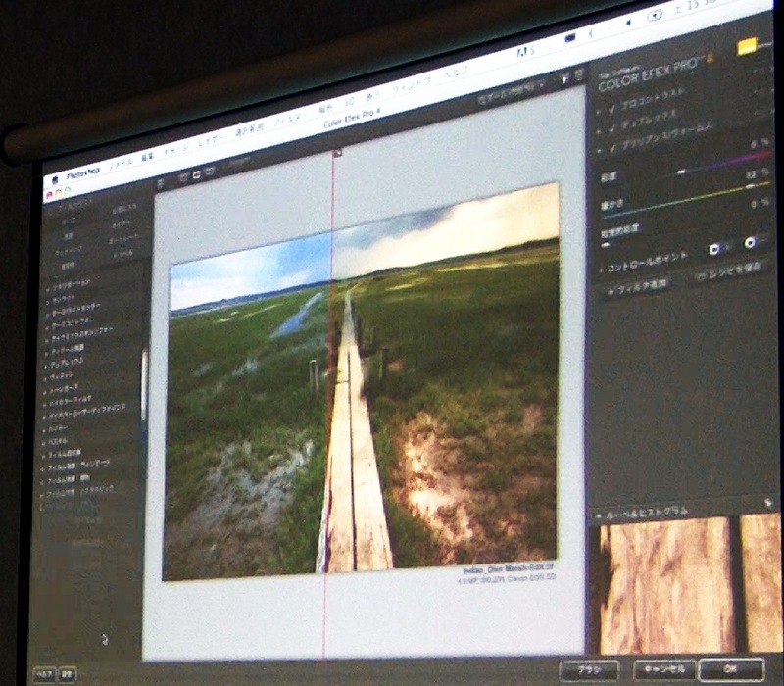Open the ウィンドウ menu

coord(412,85)
